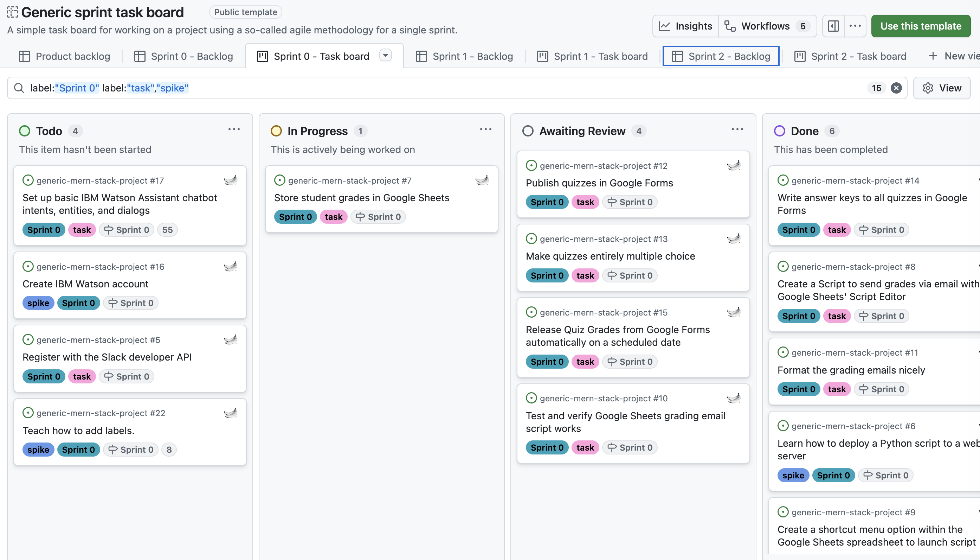Screen dimensions: 980x560
Task: Click the open issue status icon on card #17
Action: [x=28, y=180]
